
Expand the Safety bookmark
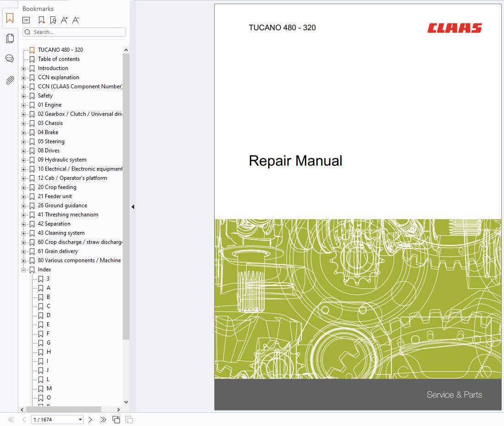(23, 96)
